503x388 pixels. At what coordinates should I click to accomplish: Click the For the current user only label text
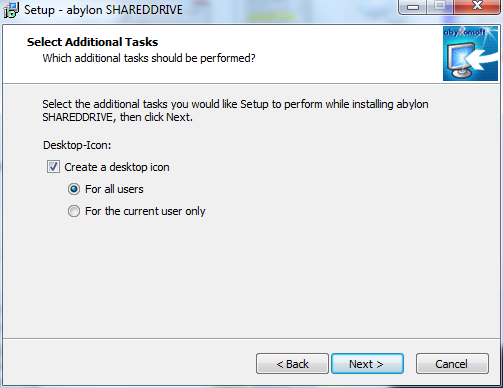(x=145, y=211)
